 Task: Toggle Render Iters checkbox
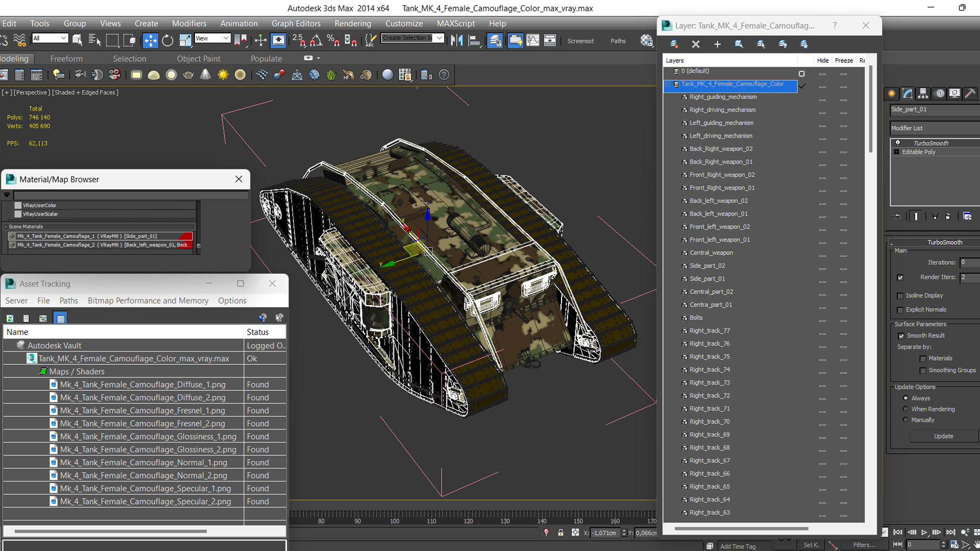click(x=900, y=278)
